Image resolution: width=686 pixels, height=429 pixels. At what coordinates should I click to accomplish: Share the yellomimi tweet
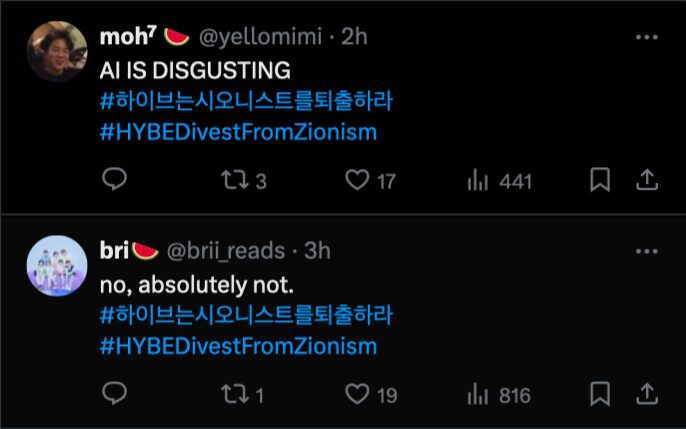(x=647, y=180)
